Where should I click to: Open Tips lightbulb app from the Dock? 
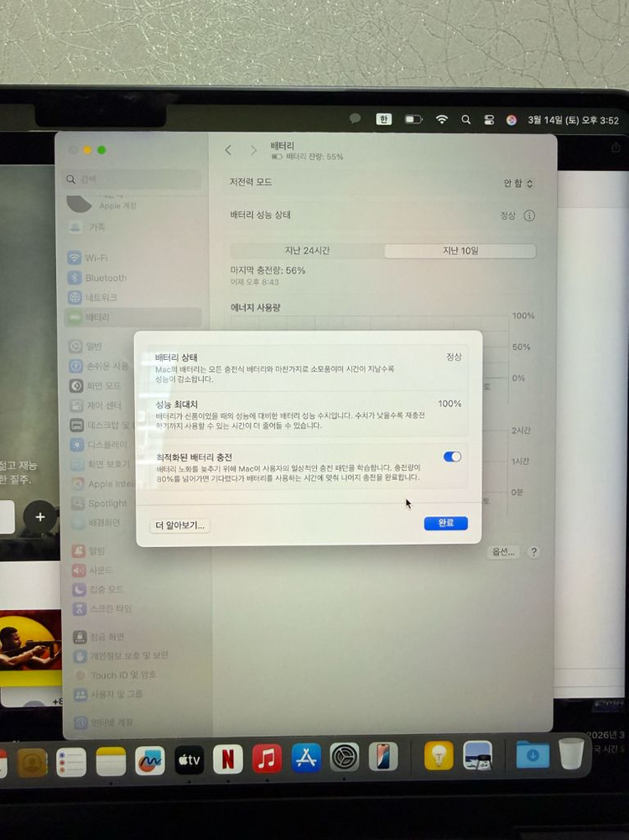(439, 755)
